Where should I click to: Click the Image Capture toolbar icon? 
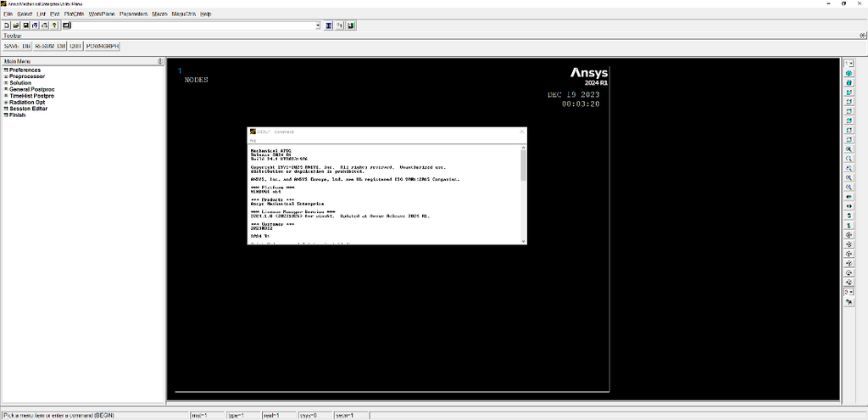pos(44,25)
